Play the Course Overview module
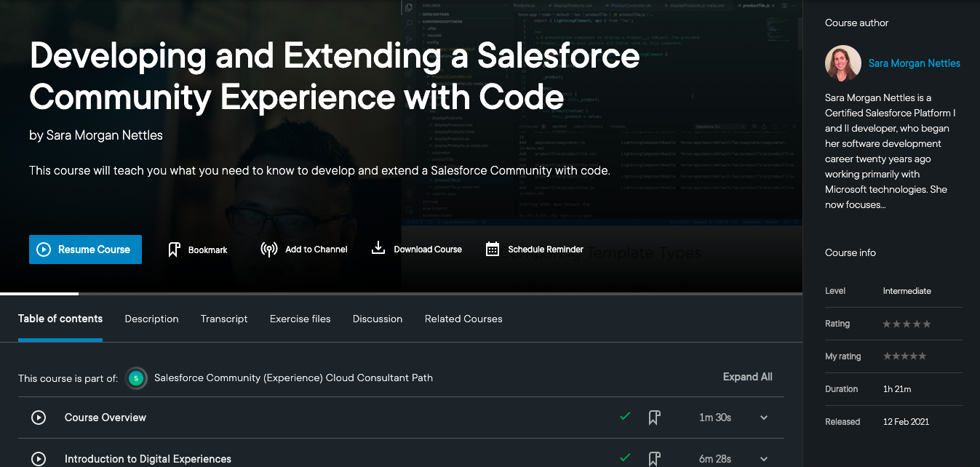980x467 pixels. click(x=39, y=418)
